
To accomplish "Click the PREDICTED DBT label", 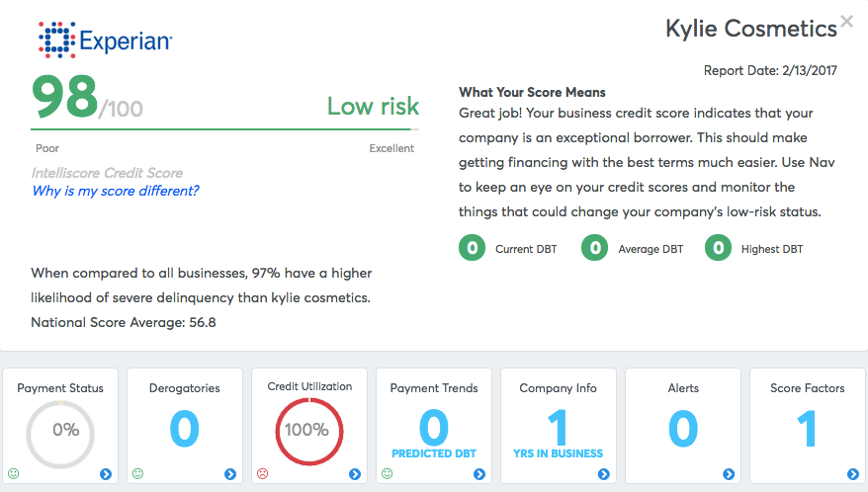I will [434, 453].
